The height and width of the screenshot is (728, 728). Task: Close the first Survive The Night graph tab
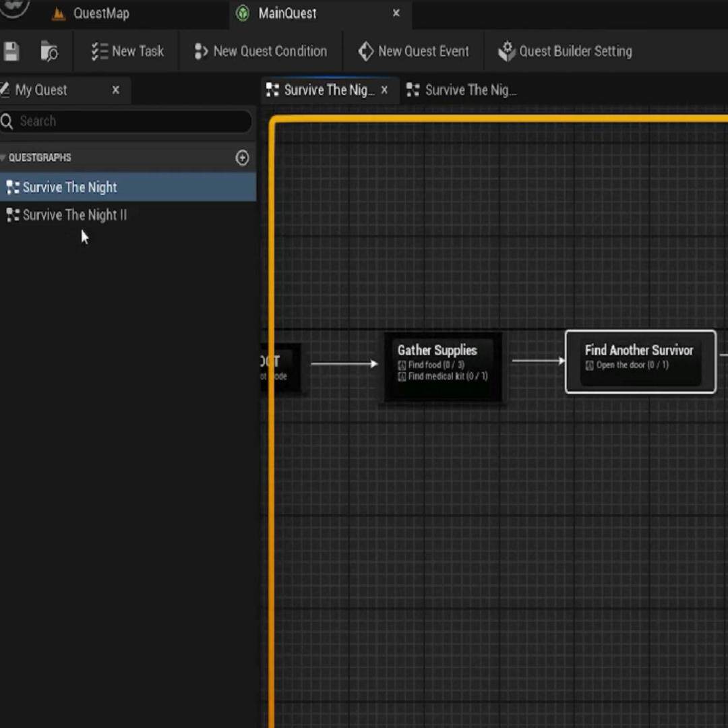click(x=384, y=90)
